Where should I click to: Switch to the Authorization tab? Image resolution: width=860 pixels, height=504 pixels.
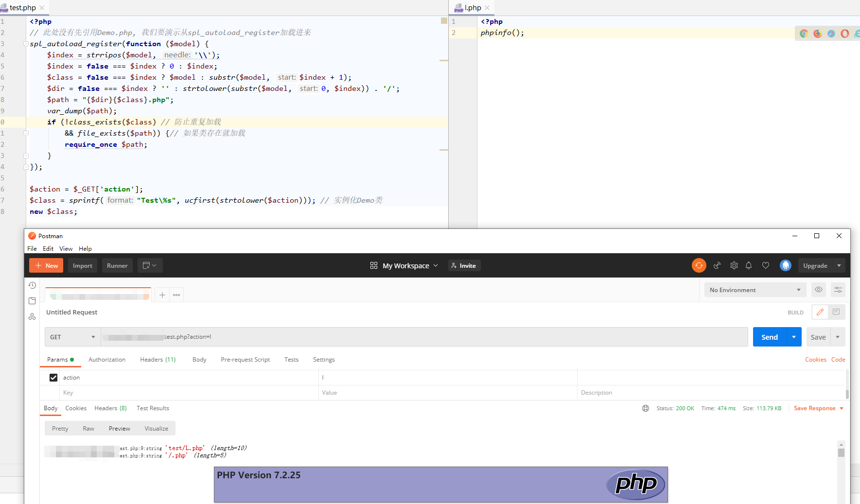pyautogui.click(x=107, y=360)
